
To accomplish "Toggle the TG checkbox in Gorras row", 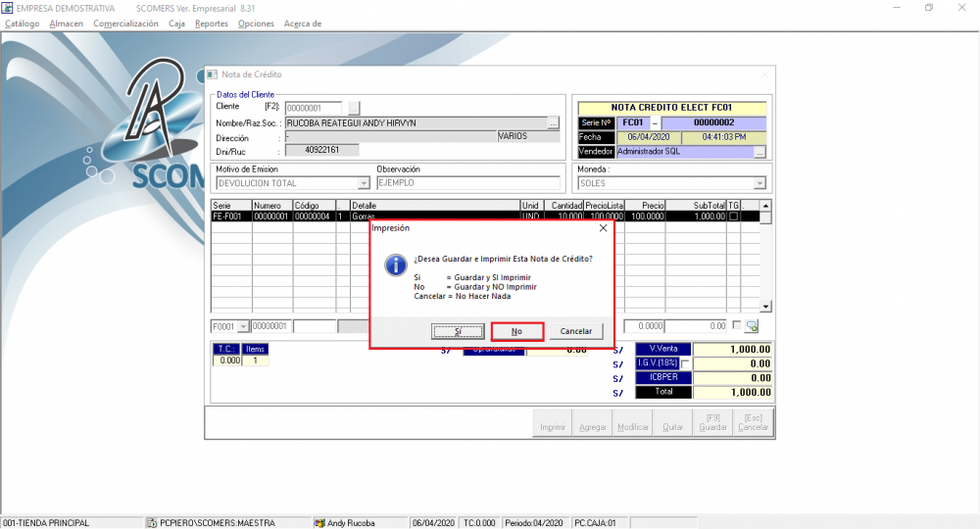I will (734, 216).
